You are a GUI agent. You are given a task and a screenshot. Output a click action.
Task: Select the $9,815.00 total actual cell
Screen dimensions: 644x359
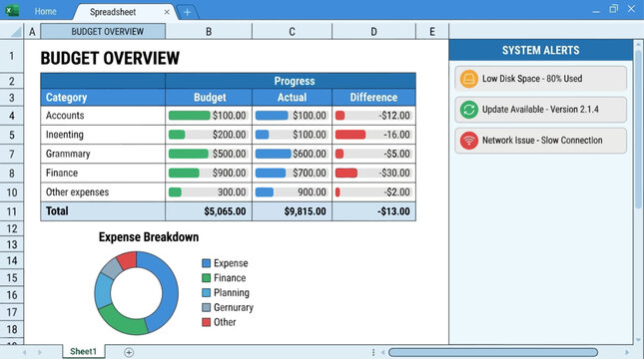[x=292, y=211]
